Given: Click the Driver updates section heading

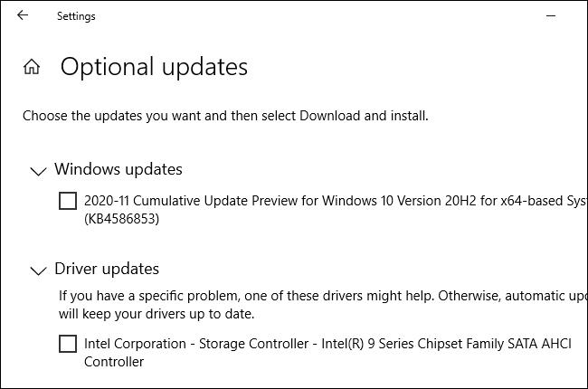Looking at the screenshot, I should (x=107, y=269).
